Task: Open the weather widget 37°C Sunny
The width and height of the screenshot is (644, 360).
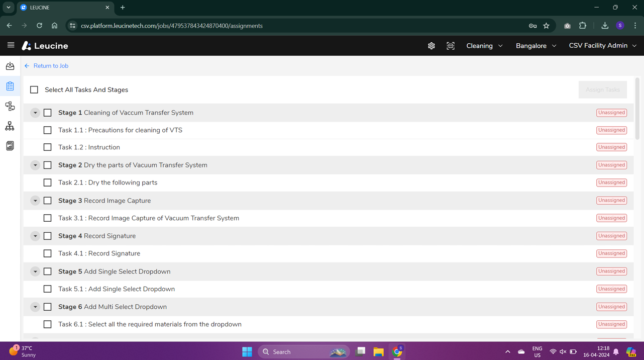Action: [23, 351]
